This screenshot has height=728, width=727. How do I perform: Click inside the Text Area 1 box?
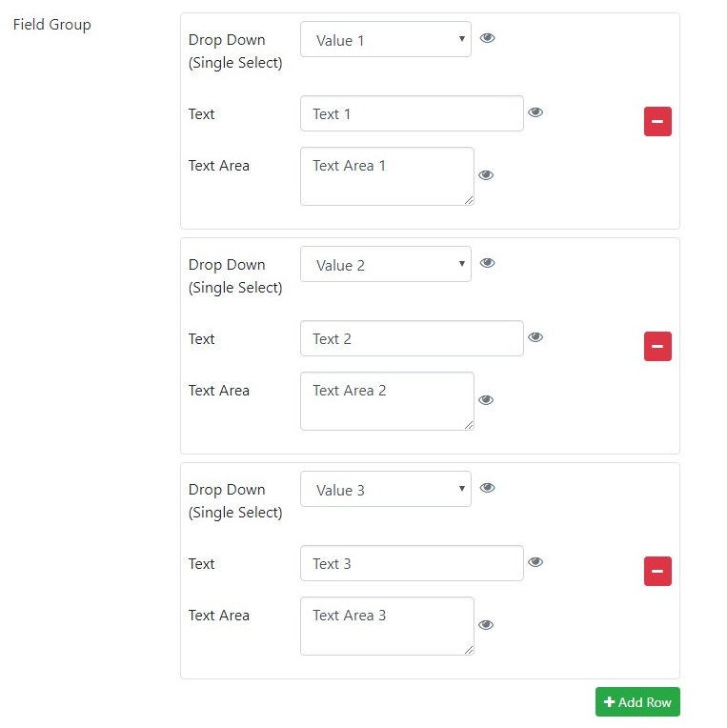click(x=387, y=176)
